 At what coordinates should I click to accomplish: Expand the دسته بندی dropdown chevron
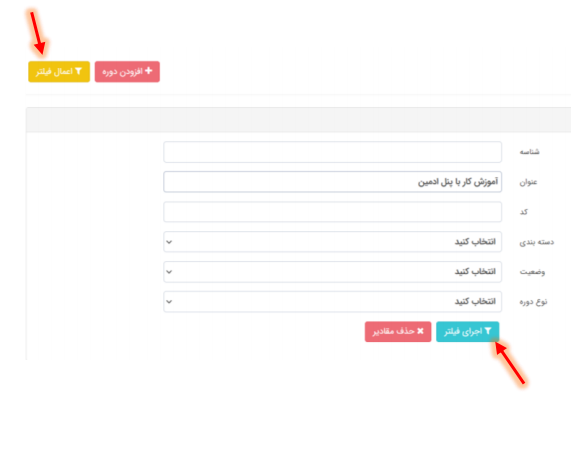click(169, 242)
